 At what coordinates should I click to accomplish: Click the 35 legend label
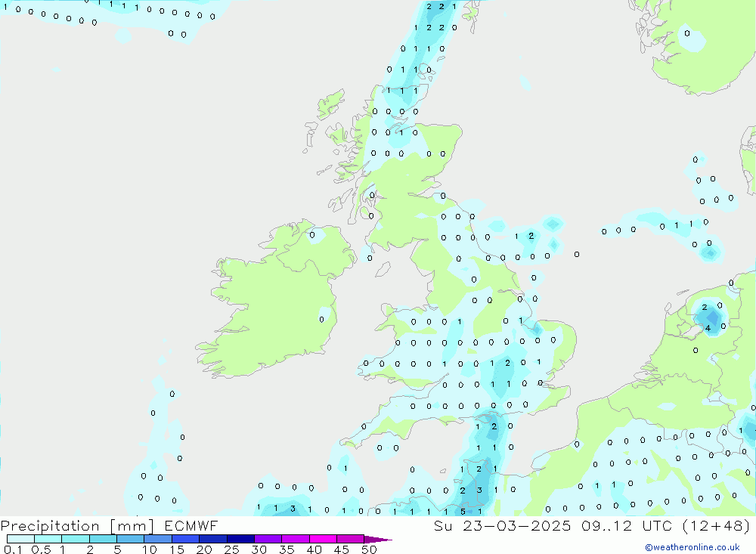click(x=287, y=549)
